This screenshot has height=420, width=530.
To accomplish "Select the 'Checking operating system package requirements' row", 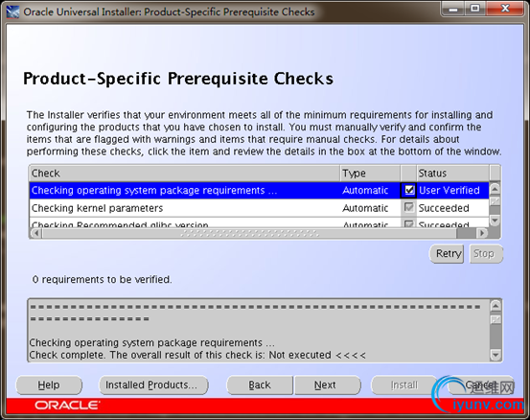I will (259, 191).
